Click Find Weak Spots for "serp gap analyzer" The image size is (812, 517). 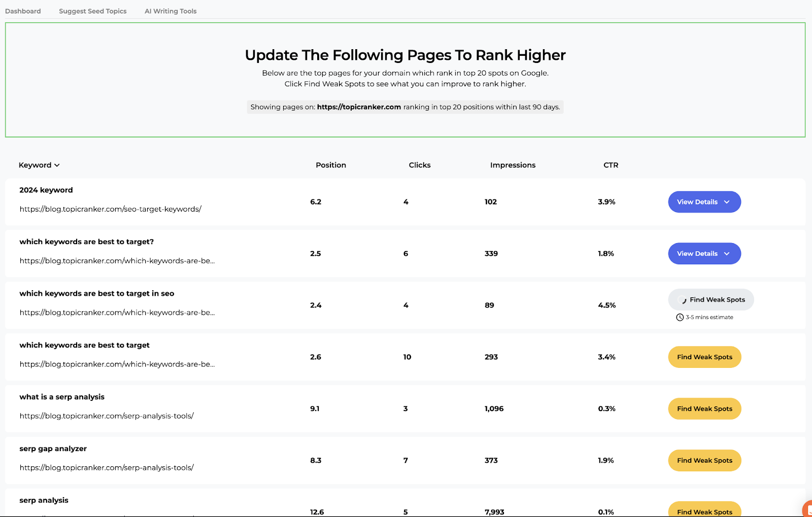point(704,460)
